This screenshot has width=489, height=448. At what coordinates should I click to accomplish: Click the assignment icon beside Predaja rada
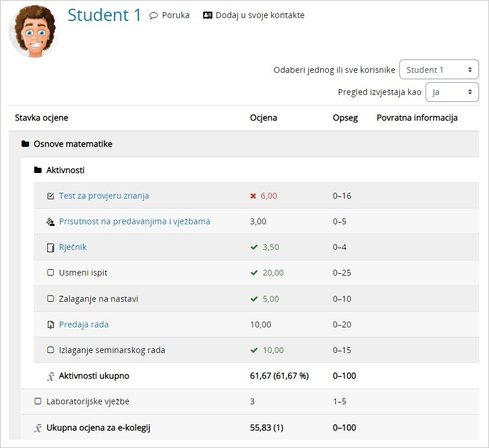pos(51,324)
